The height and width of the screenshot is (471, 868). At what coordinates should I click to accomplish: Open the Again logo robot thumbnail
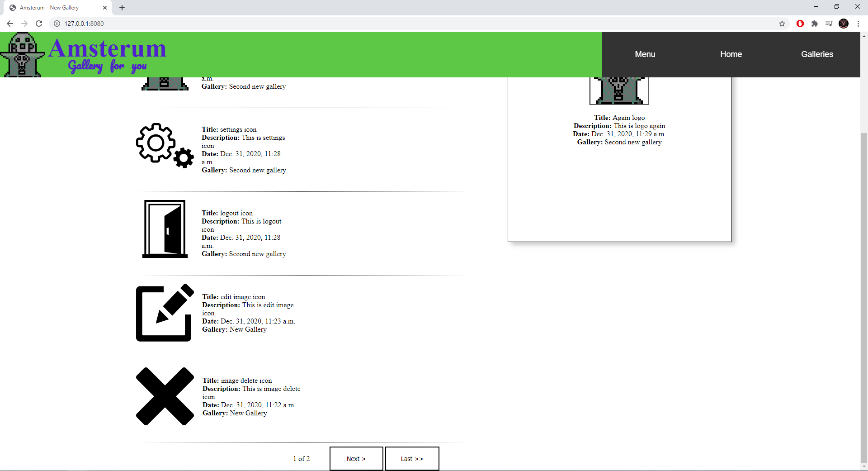point(619,90)
